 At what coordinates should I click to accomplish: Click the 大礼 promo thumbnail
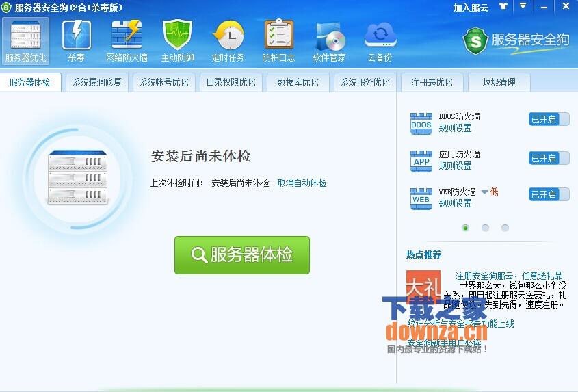[x=423, y=287]
